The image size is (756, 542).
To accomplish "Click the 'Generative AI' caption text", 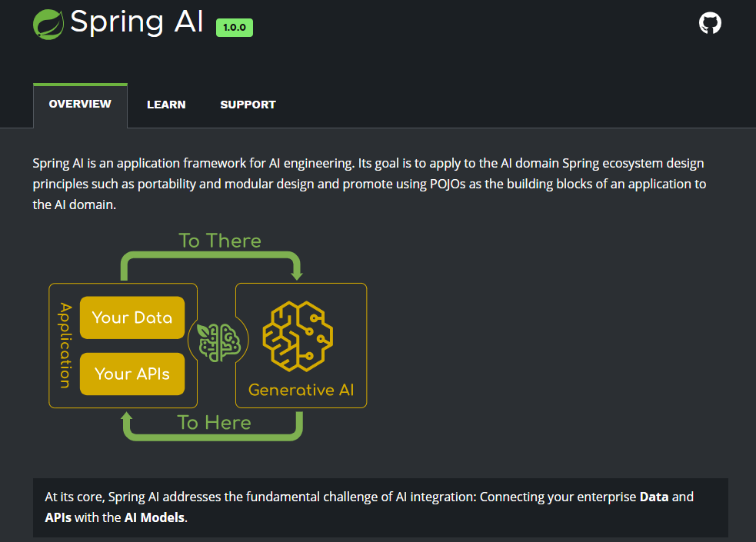I will (x=301, y=390).
